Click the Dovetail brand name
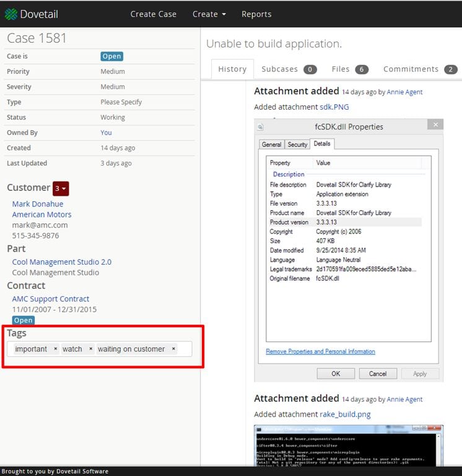Screen dimensions: 462x476 click(x=39, y=14)
